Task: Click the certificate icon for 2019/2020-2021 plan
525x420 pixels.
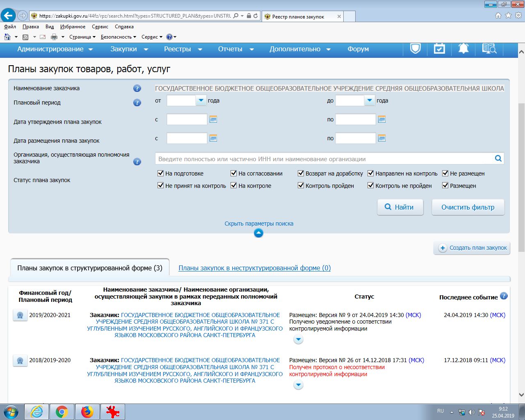Action: tap(20, 315)
